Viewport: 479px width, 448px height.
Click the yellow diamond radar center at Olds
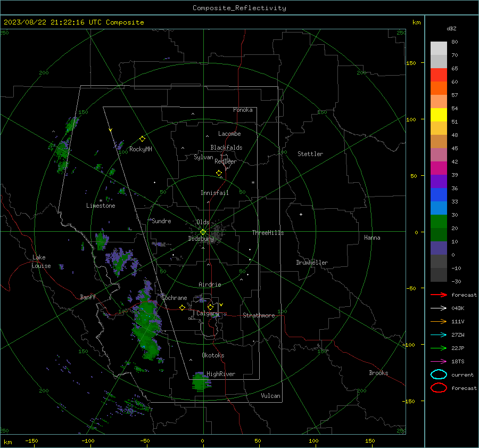203,232
